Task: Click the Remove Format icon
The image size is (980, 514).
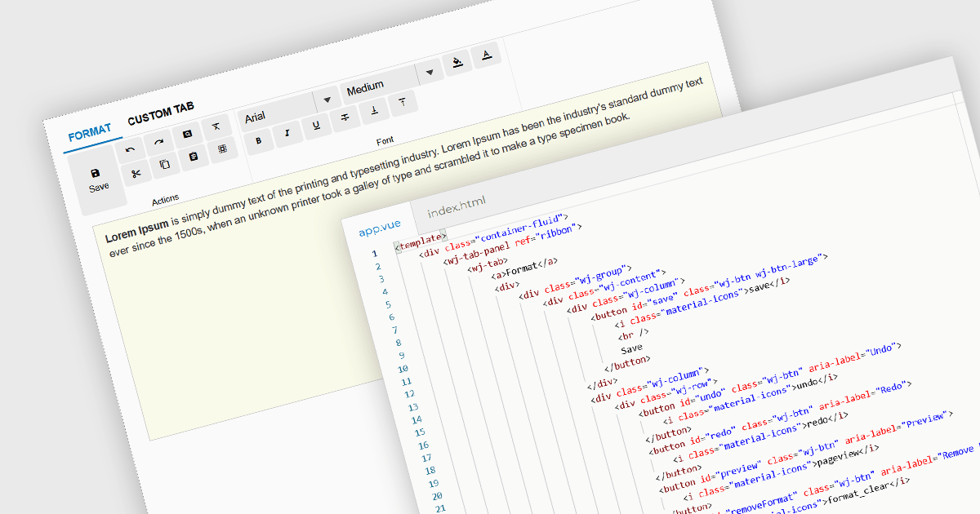Action: point(216,126)
